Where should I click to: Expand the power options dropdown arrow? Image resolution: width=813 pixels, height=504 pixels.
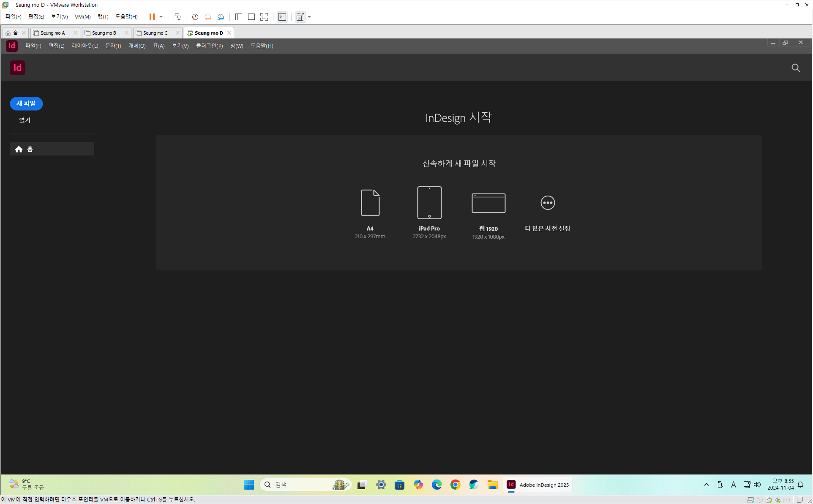(x=161, y=17)
